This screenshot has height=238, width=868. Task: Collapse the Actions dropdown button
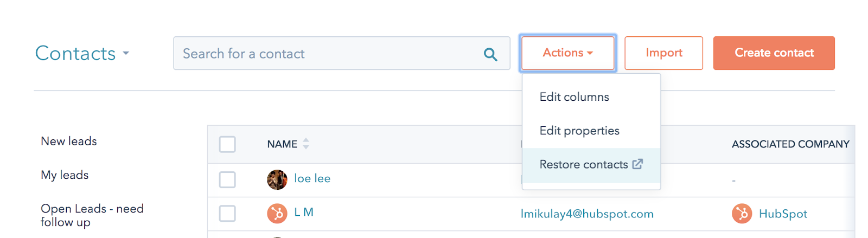[x=567, y=53]
